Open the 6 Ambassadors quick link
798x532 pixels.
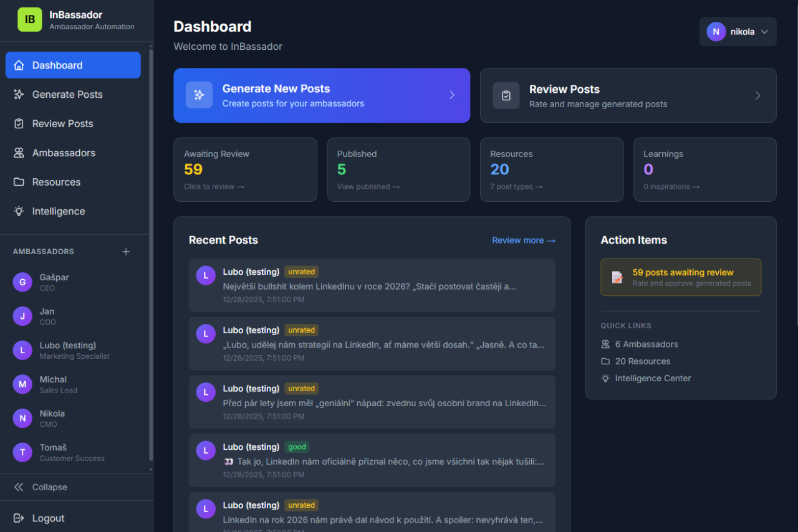point(646,344)
